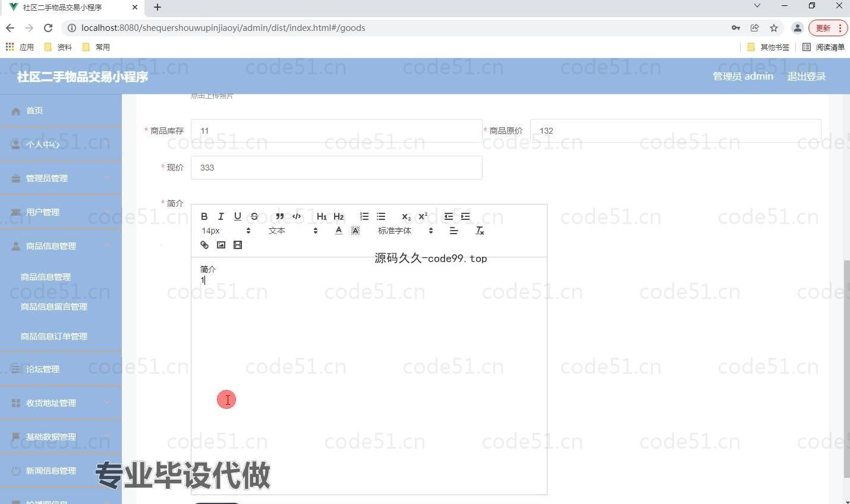Click 管理员 admin label in header
The height and width of the screenshot is (504, 850).
743,76
